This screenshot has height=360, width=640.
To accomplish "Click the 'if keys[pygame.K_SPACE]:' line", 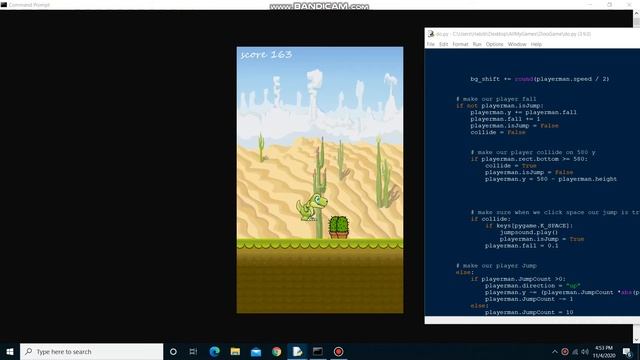I will [529, 226].
